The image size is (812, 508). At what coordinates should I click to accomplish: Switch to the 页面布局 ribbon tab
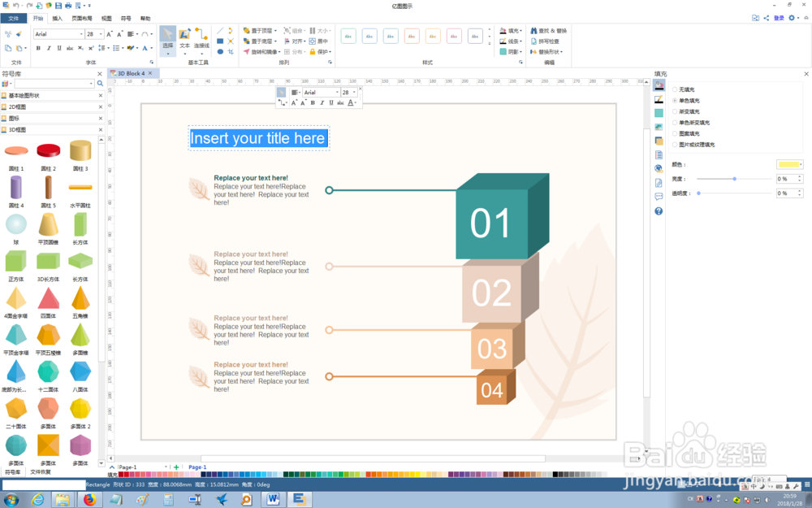81,18
